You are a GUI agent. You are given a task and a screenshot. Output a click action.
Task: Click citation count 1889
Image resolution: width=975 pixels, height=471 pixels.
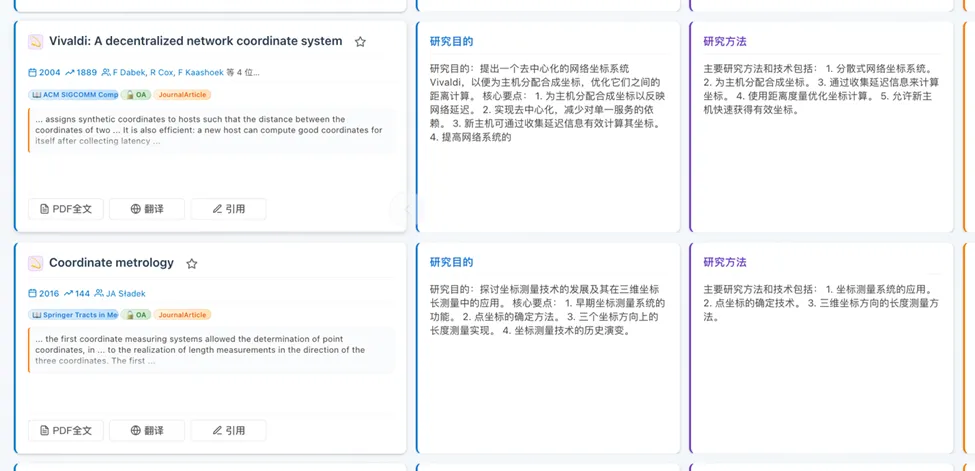81,72
